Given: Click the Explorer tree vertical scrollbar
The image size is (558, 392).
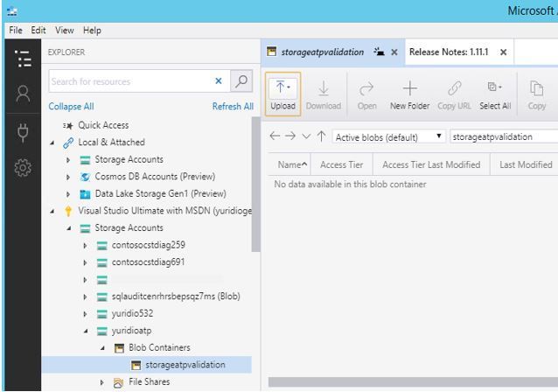Looking at the screenshot, I should point(255,185).
